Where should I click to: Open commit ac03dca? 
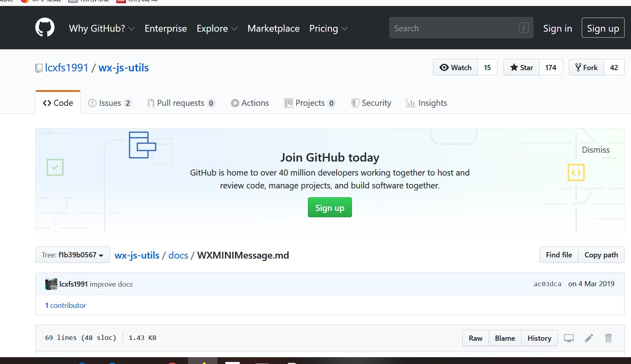point(547,284)
